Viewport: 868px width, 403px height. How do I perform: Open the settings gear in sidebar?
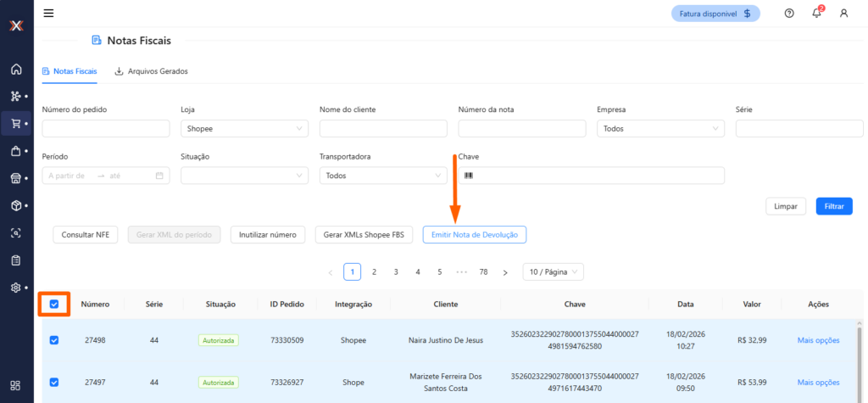pyautogui.click(x=15, y=288)
